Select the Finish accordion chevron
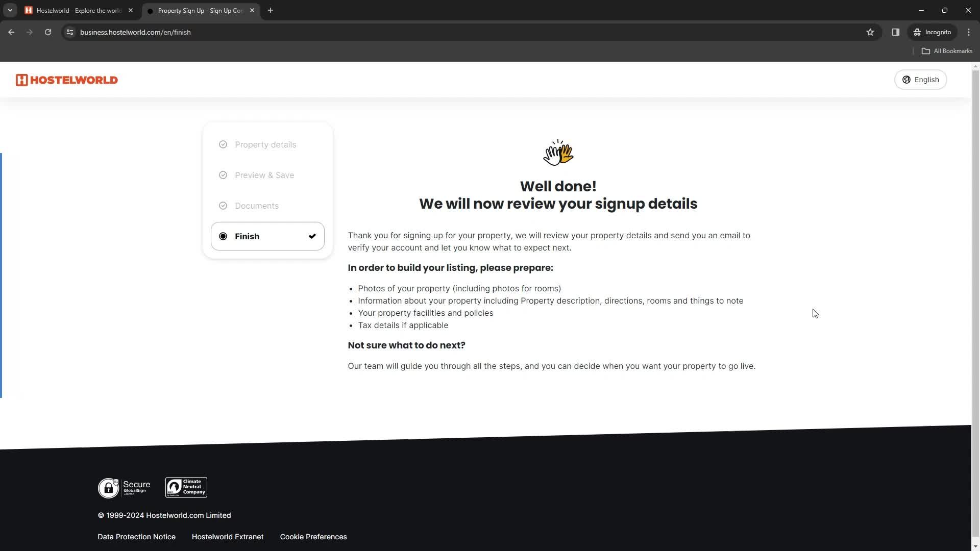The image size is (980, 551). tap(312, 236)
